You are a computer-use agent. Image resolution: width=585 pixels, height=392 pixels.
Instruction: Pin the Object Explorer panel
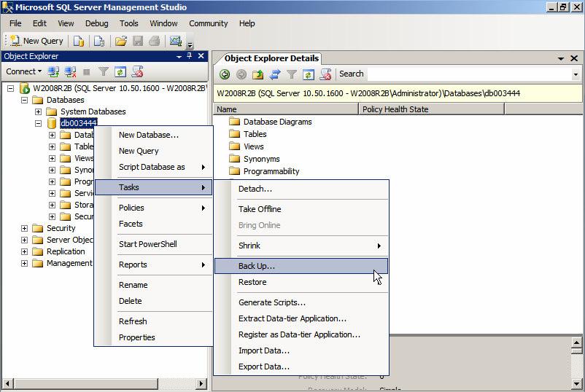pyautogui.click(x=190, y=56)
